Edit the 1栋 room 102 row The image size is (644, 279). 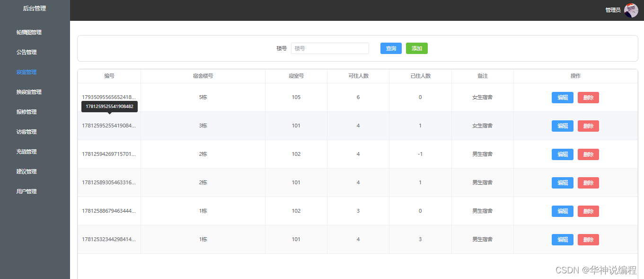pos(563,211)
